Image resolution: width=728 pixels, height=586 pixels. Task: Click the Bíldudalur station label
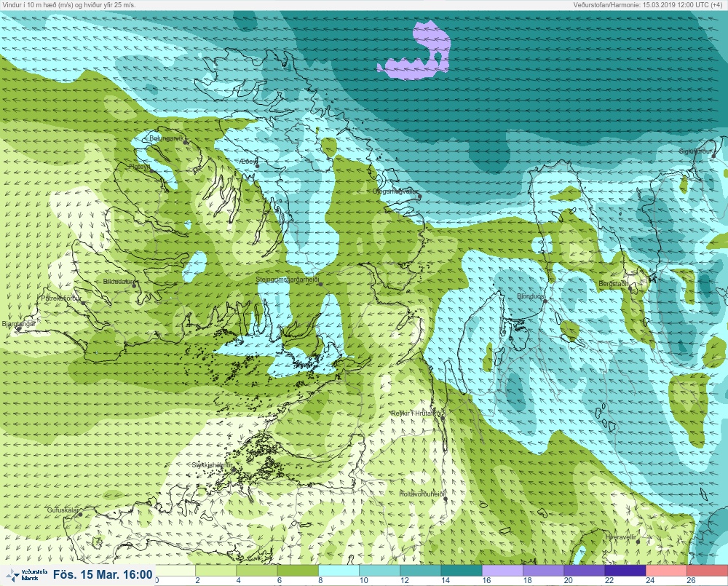pos(118,282)
